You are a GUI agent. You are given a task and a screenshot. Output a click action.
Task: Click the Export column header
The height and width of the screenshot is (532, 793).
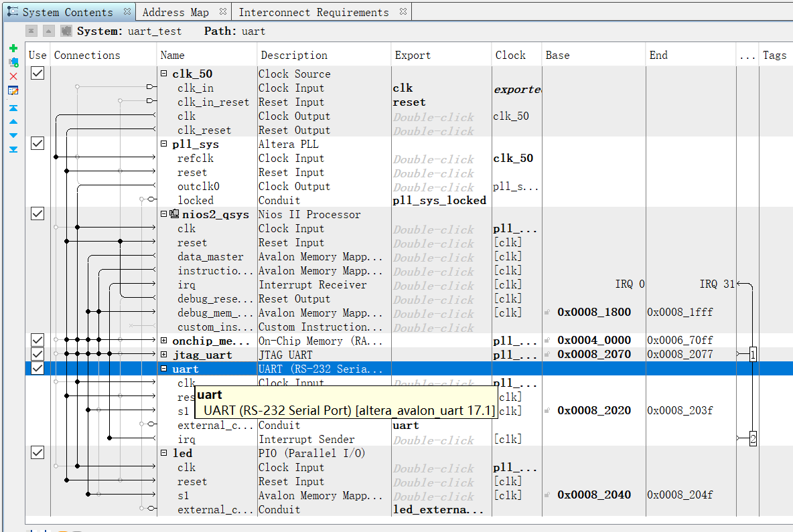[441, 55]
